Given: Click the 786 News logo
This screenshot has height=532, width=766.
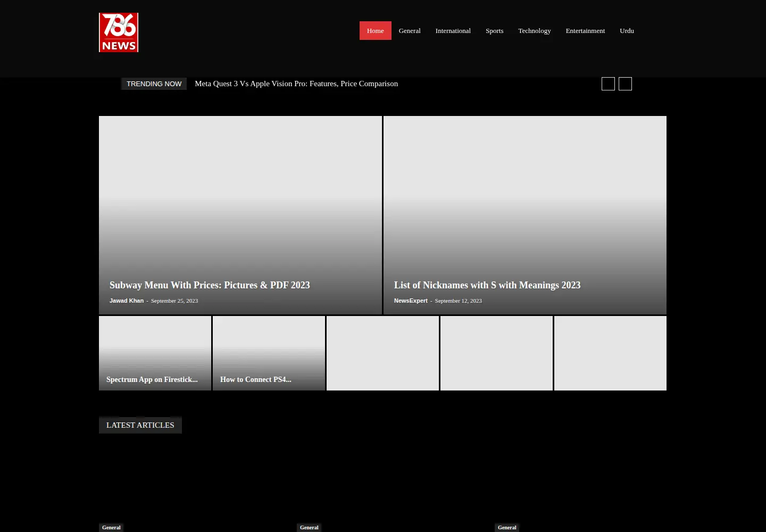Looking at the screenshot, I should click(119, 32).
